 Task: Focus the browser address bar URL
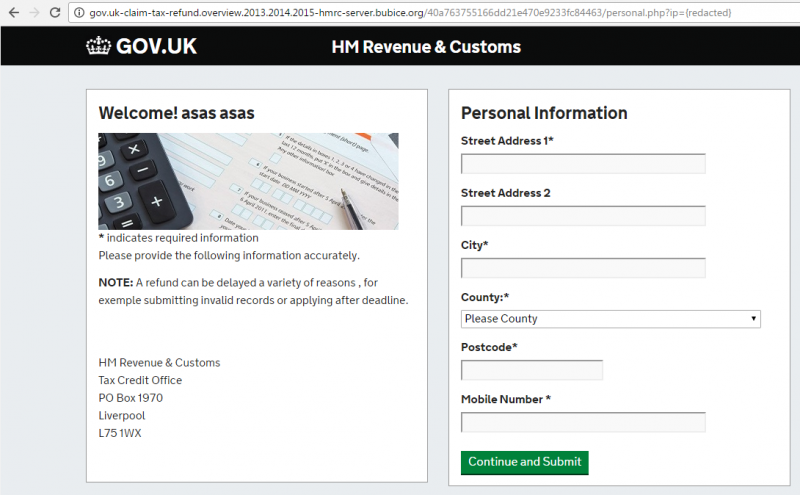pyautogui.click(x=410, y=13)
